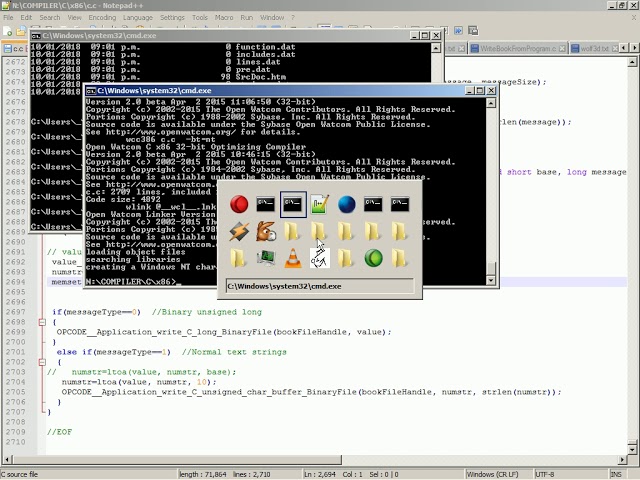Collapse the code fold at line 2698
The image size is (640, 480).
42,322
